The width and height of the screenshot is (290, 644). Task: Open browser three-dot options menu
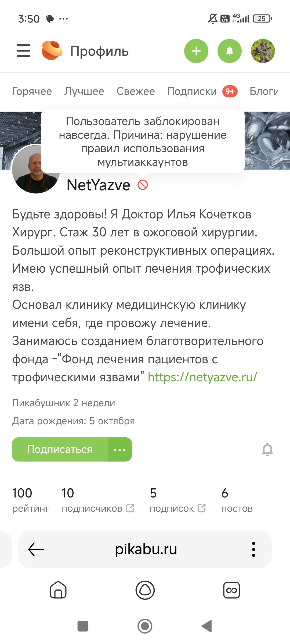(x=253, y=549)
